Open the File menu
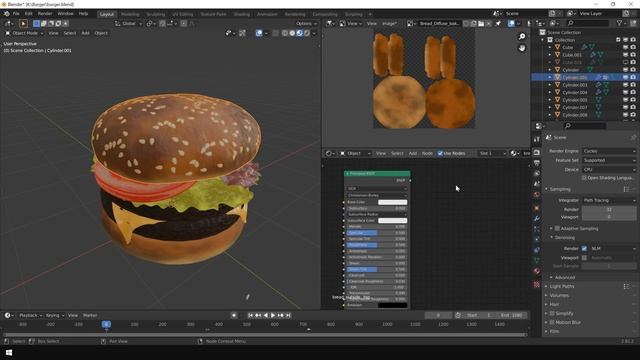 tap(16, 14)
